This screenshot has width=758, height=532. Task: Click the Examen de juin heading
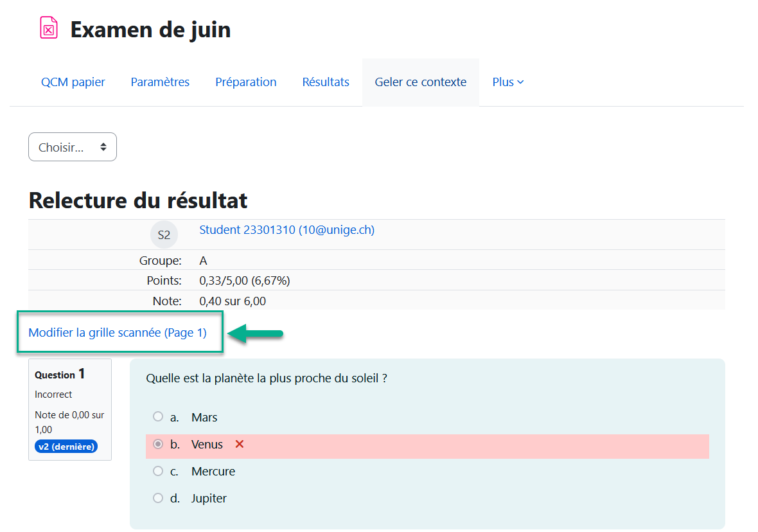(x=150, y=30)
